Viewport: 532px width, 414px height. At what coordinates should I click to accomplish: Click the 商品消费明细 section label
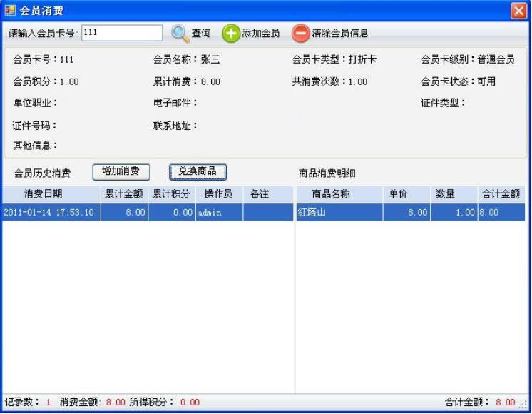click(327, 173)
